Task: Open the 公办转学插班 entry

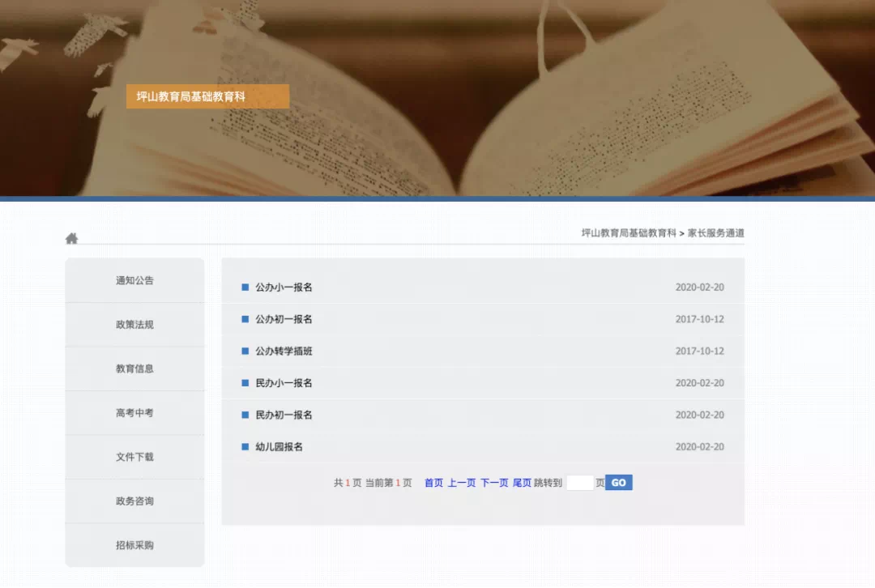Action: [284, 351]
